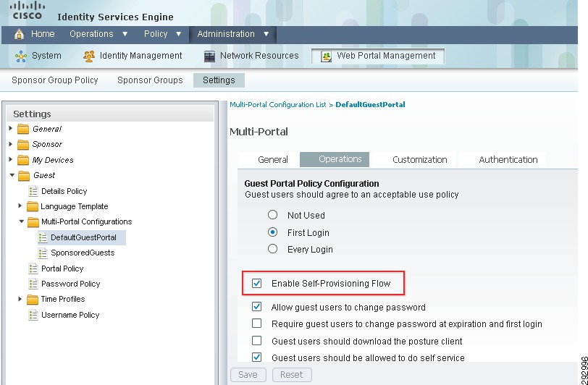
Task: Click the Password Policy list icon
Action: coord(33,284)
